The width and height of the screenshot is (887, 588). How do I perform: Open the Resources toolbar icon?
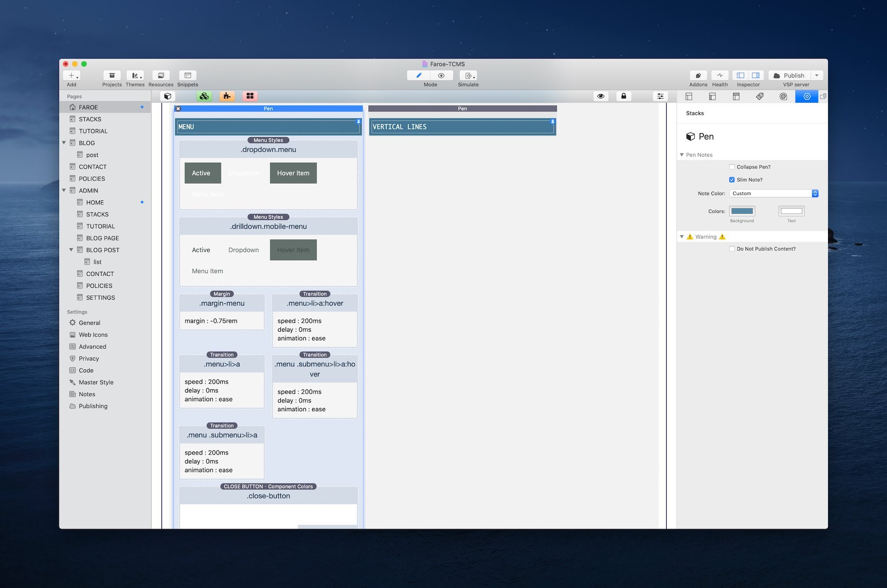(161, 75)
